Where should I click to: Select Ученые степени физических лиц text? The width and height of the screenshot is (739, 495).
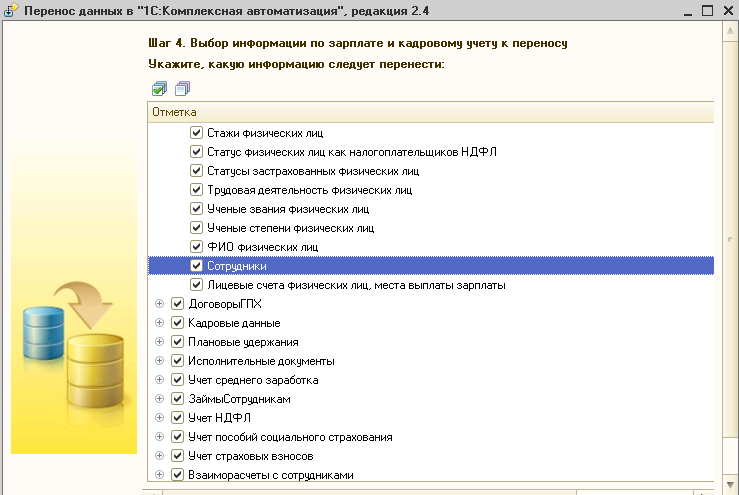coord(290,228)
